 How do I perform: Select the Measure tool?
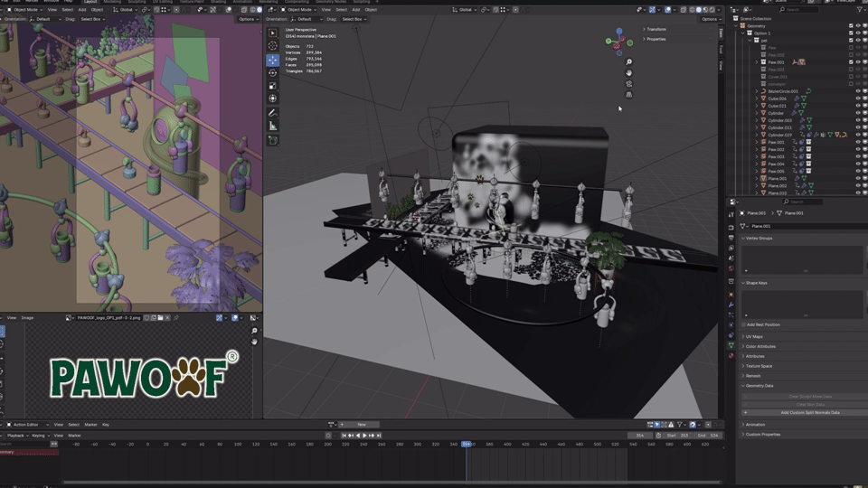pyautogui.click(x=273, y=127)
